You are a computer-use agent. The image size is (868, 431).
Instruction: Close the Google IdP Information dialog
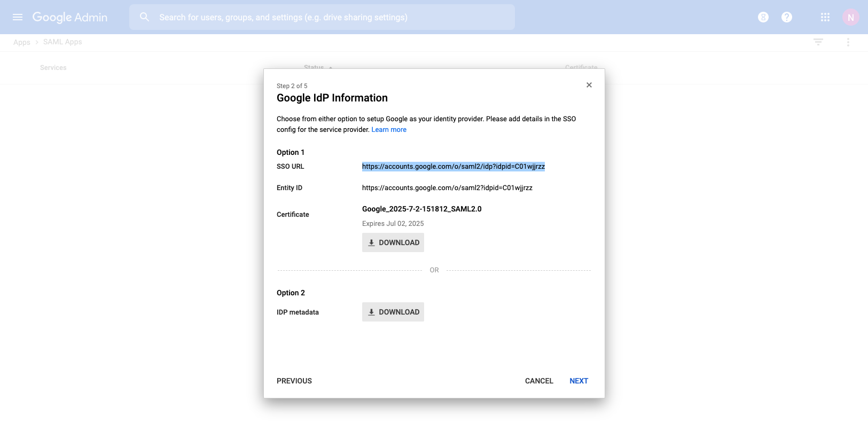[589, 85]
